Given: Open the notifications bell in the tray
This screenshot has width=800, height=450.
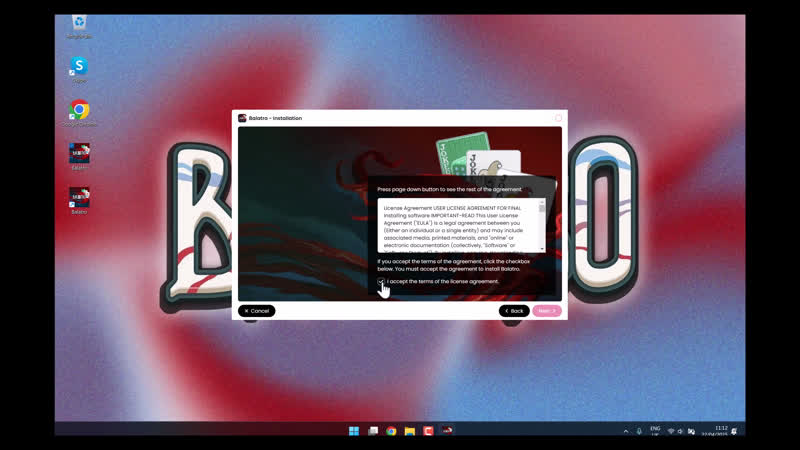Looking at the screenshot, I should [734, 432].
